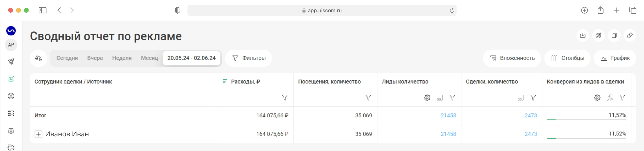
Task: Expand the Иванов Иван row
Action: click(38, 134)
